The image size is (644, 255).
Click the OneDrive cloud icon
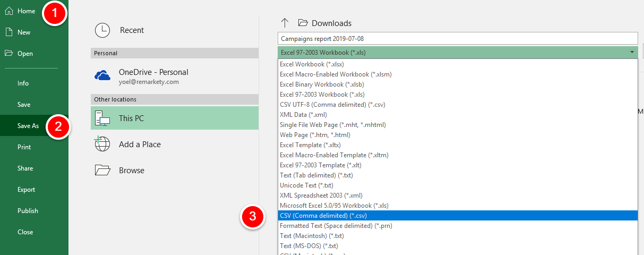102,75
